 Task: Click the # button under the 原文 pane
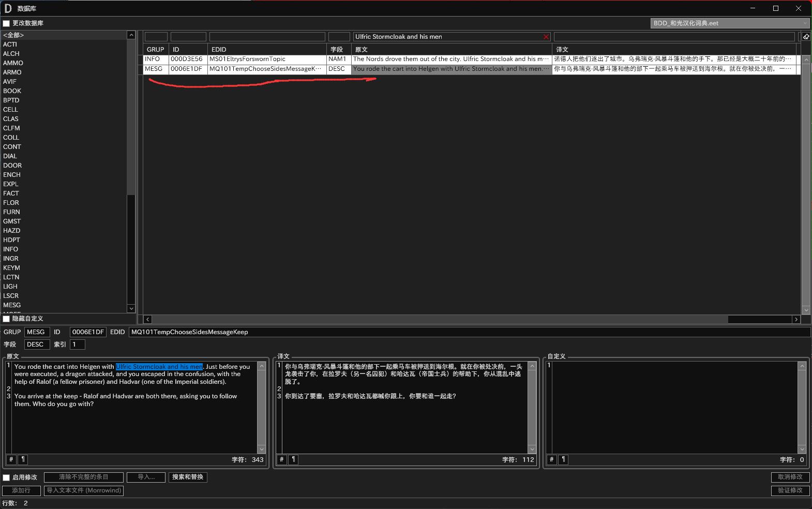[x=11, y=459]
